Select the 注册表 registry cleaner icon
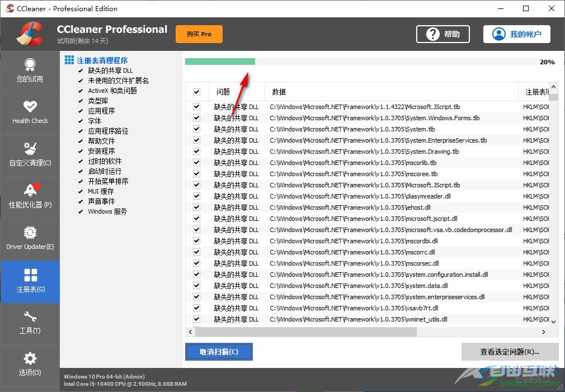Viewport: 565px width, 392px height. click(x=30, y=282)
